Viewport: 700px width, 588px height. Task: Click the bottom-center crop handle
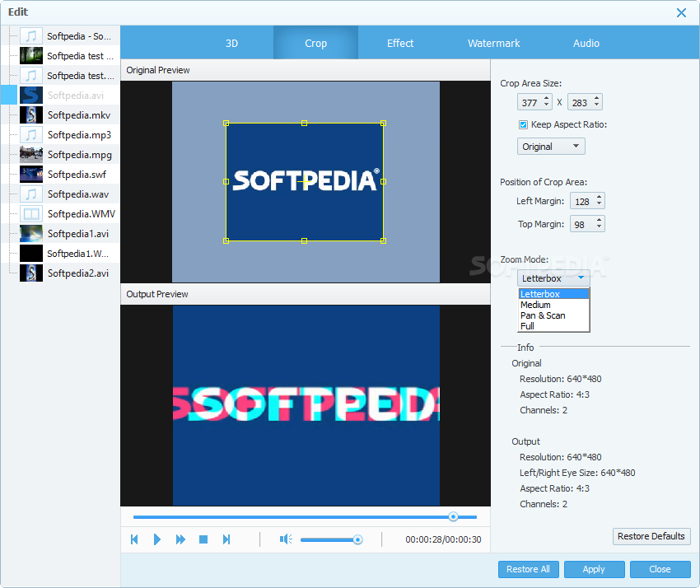(x=305, y=240)
